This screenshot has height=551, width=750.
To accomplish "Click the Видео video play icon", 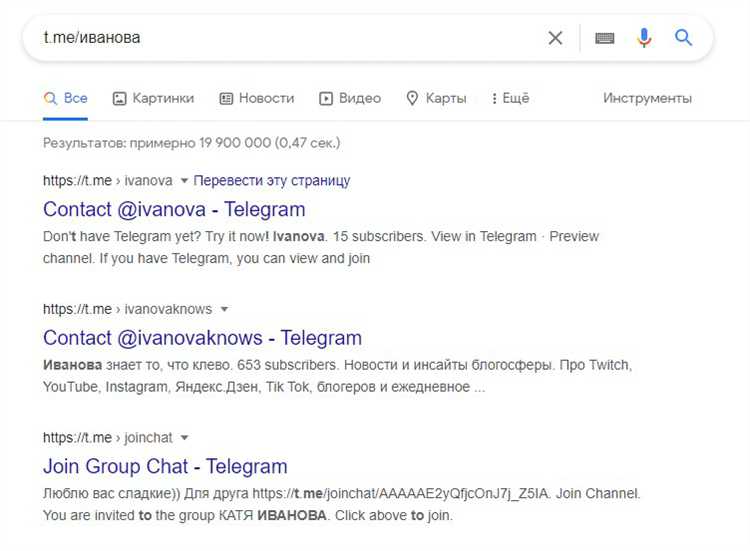I will point(326,98).
